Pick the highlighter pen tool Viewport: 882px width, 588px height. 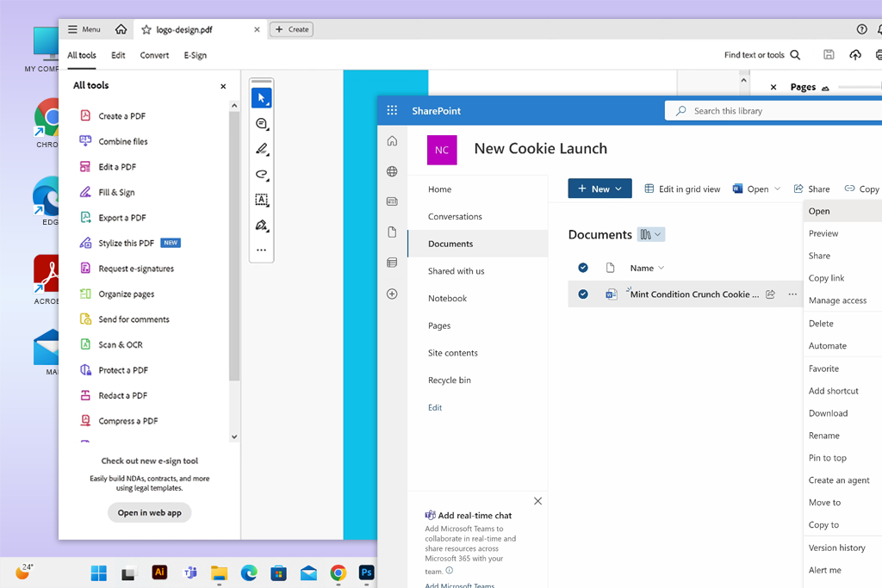(x=262, y=149)
